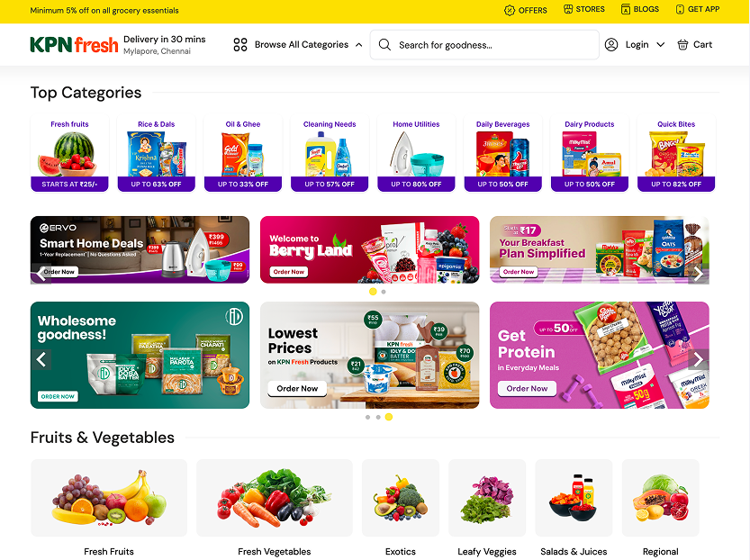Click the KPN fresh logo
The height and width of the screenshot is (560, 750).
74,45
